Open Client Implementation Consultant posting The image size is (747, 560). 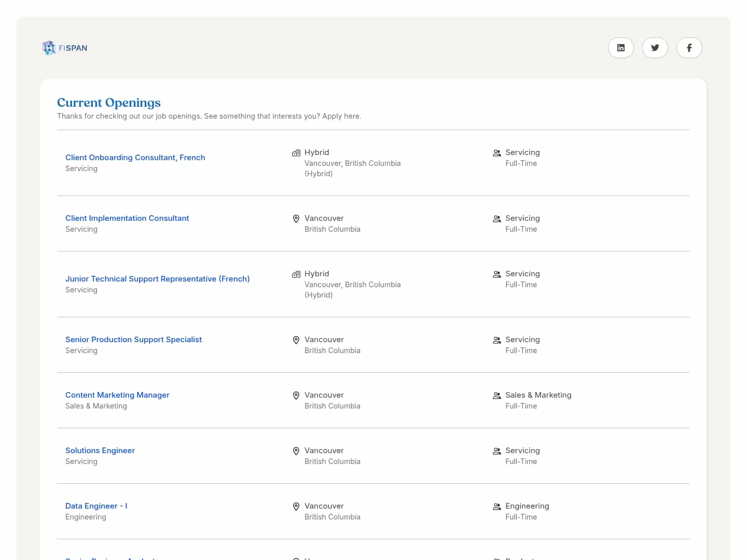point(127,218)
